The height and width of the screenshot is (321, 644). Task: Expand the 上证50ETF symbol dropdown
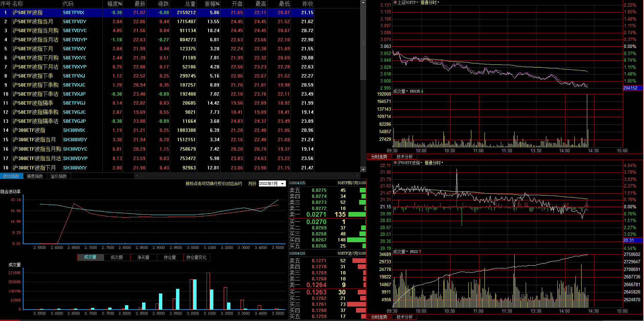pyautogui.click(x=417, y=2)
